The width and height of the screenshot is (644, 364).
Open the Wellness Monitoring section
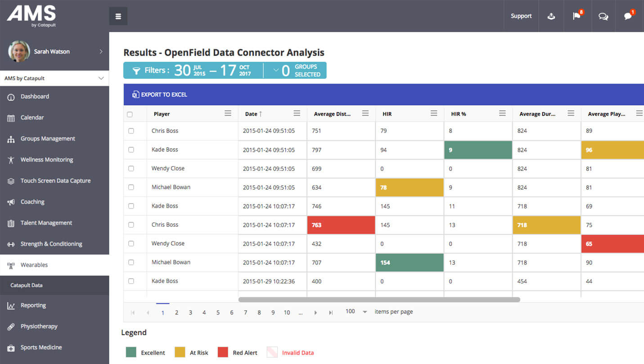coord(47,159)
